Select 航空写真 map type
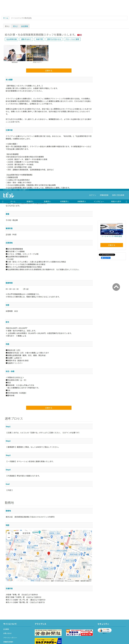The image size is (129, 644). click(26, 533)
